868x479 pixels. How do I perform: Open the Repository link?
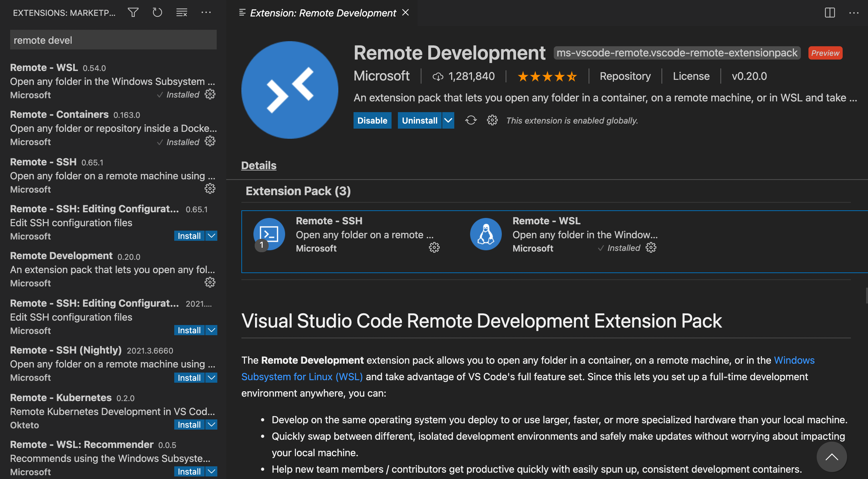pyautogui.click(x=625, y=76)
